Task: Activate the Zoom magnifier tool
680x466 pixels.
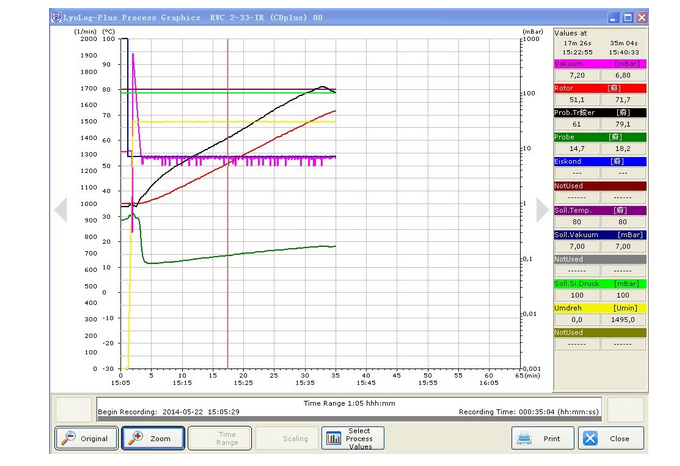Action: click(x=152, y=438)
